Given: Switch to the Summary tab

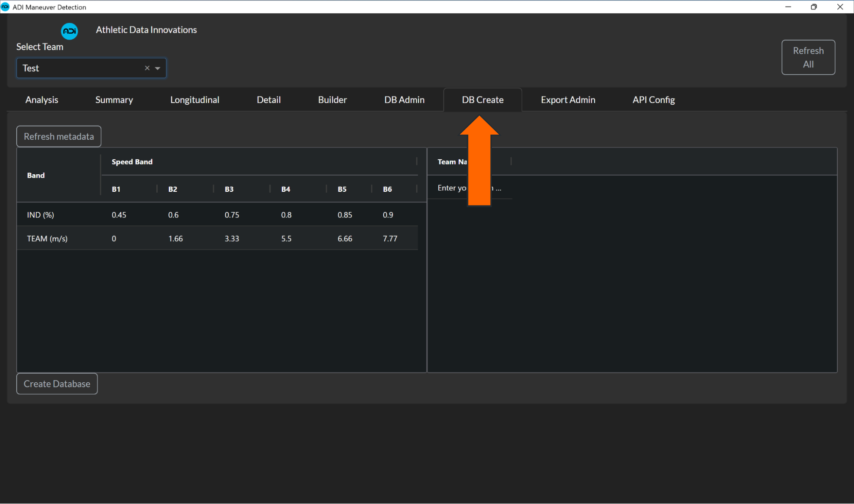Looking at the screenshot, I should tap(114, 100).
